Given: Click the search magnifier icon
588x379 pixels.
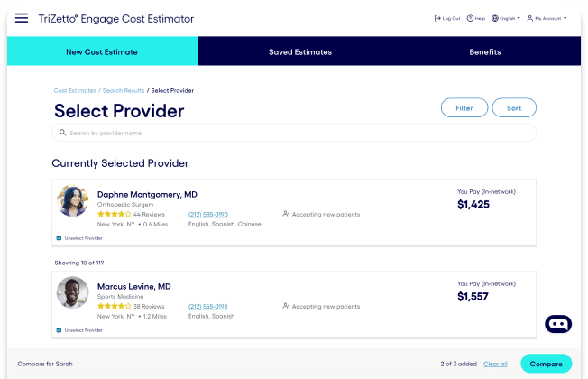Looking at the screenshot, I should pos(62,133).
